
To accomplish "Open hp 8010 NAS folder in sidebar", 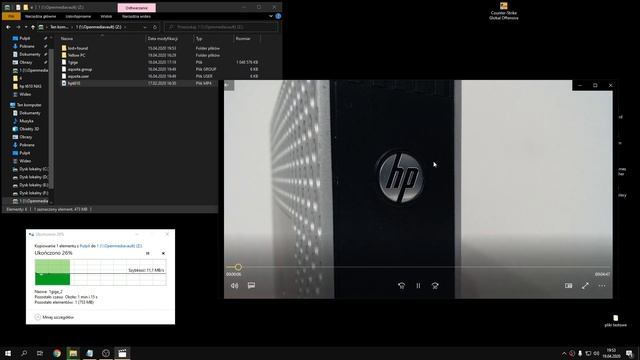I will pyautogui.click(x=30, y=86).
